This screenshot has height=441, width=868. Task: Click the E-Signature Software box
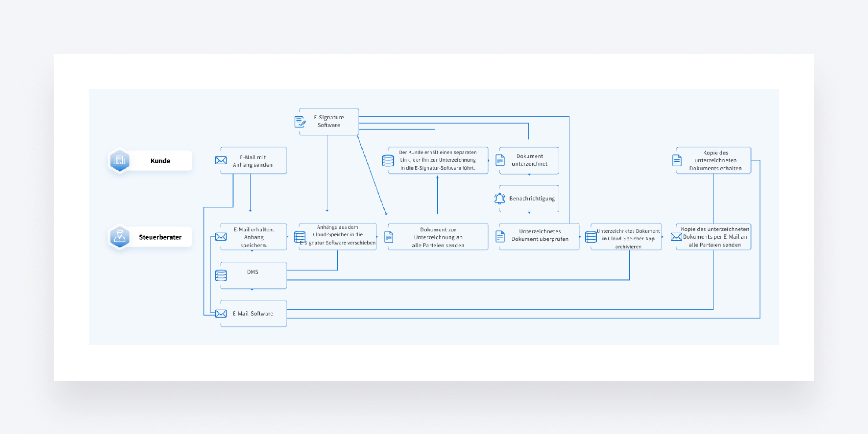329,121
